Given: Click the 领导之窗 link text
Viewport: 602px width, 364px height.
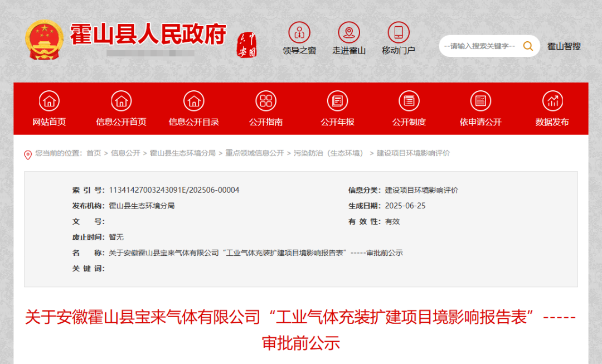Looking at the screenshot, I should (x=299, y=51).
